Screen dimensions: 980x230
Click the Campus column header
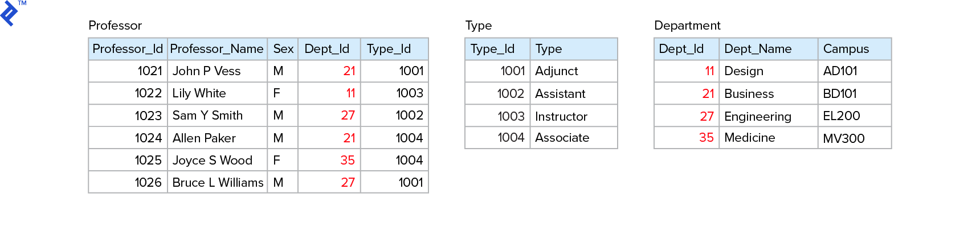(846, 49)
